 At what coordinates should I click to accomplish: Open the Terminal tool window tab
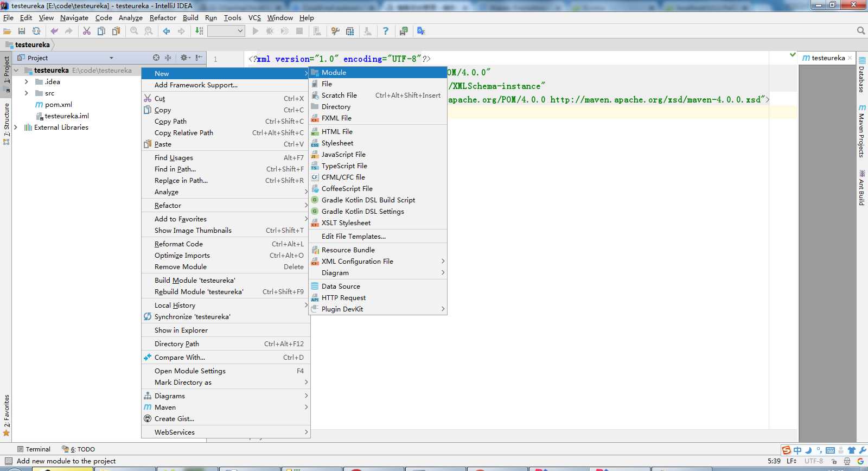point(34,449)
